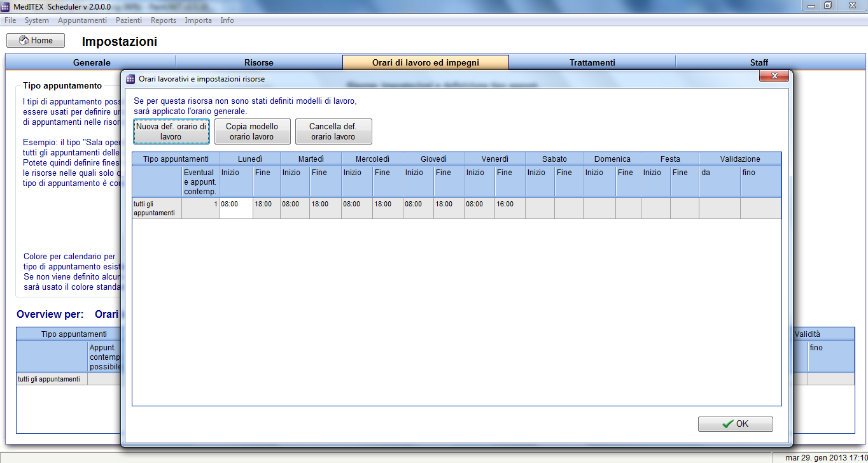868x463 pixels.
Task: Open the Reports menu
Action: click(x=164, y=20)
